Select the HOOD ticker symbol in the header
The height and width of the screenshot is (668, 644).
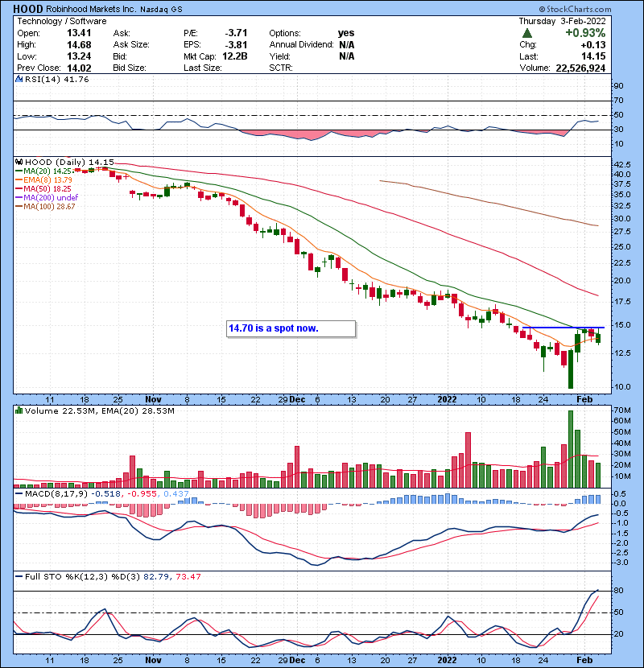point(28,9)
